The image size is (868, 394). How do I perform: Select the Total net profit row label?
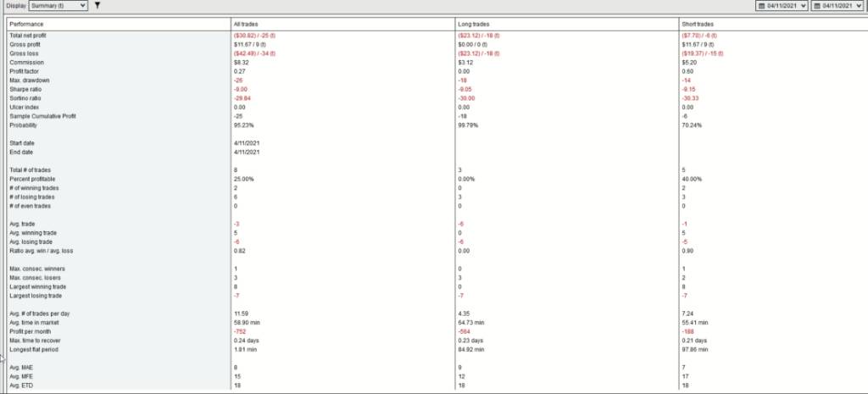click(28, 36)
